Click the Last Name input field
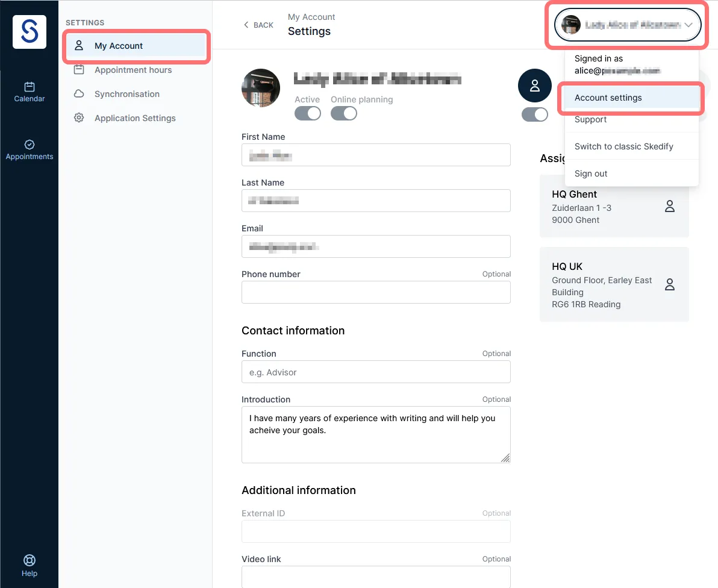 tap(375, 201)
